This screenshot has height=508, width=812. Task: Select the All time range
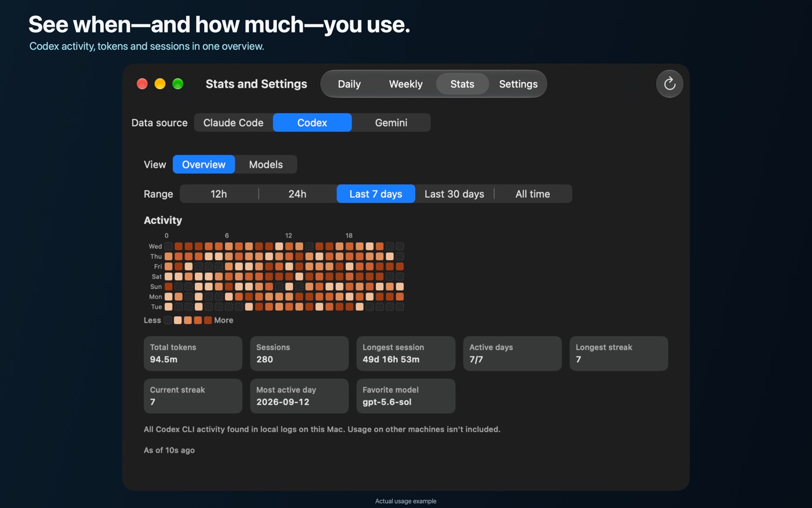[x=532, y=194]
